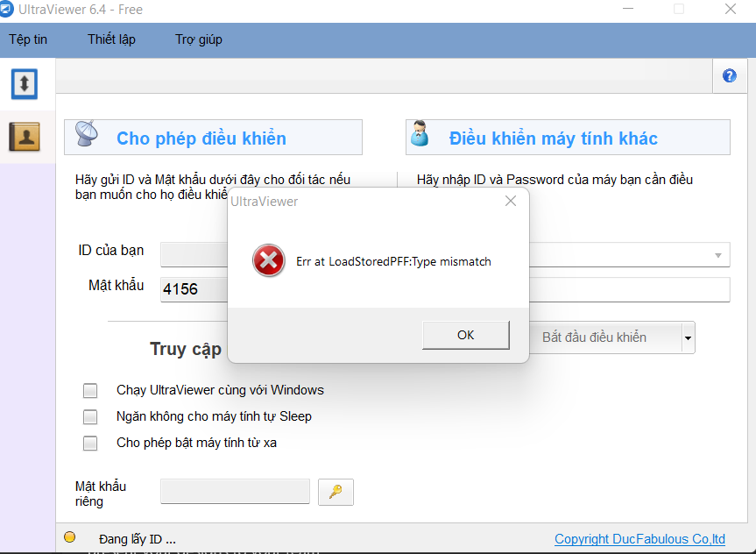Open the remote control tab icon in sidebar
The width and height of the screenshot is (756, 554).
click(x=25, y=84)
